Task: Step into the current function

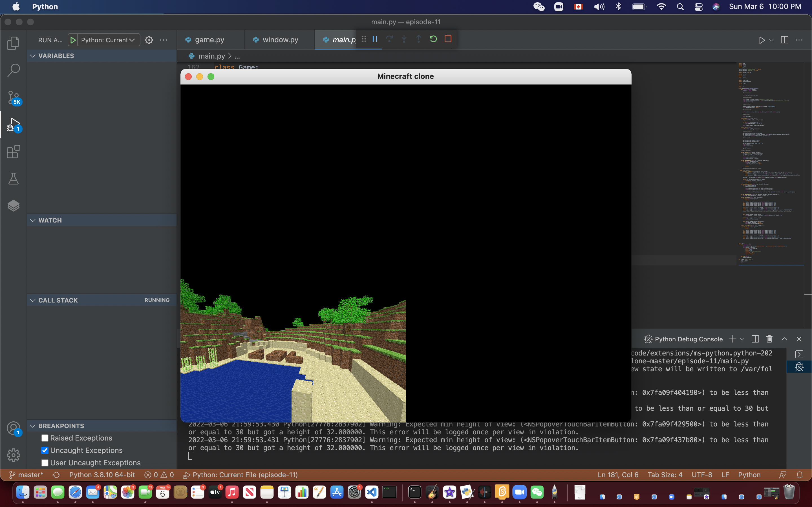Action: point(404,39)
